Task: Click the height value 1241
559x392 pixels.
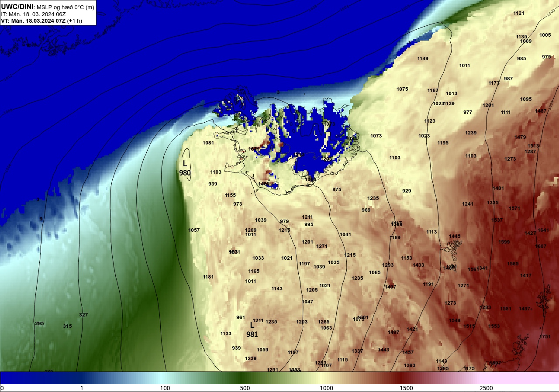Action: point(468,204)
